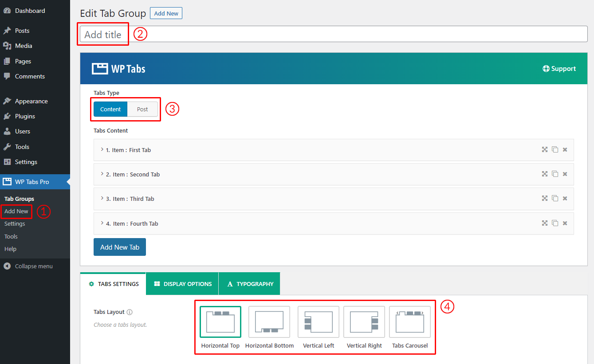Viewport: 594px width, 364px height.
Task: Select the Vertical Right layout option
Action: (364, 322)
